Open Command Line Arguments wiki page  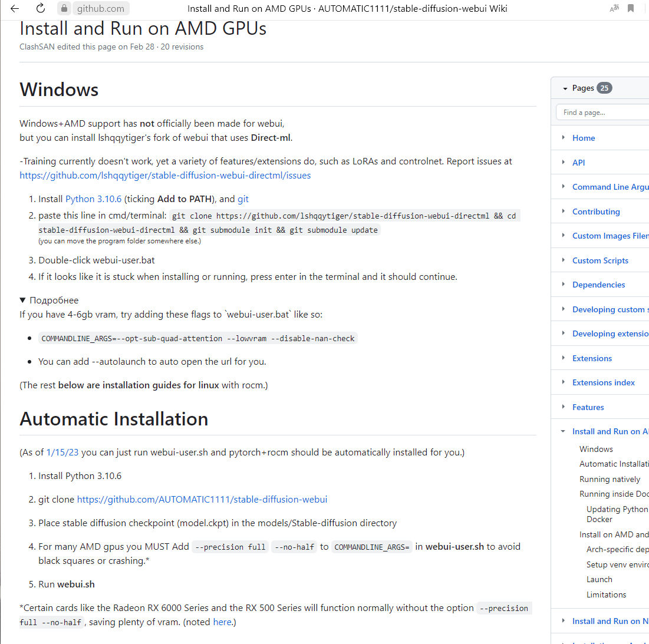click(x=611, y=187)
